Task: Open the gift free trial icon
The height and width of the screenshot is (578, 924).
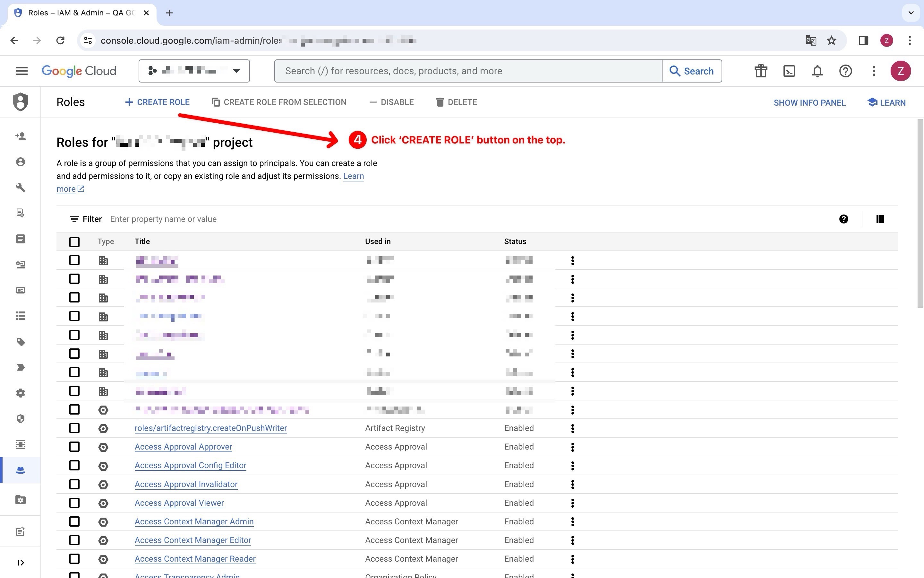Action: click(x=761, y=71)
